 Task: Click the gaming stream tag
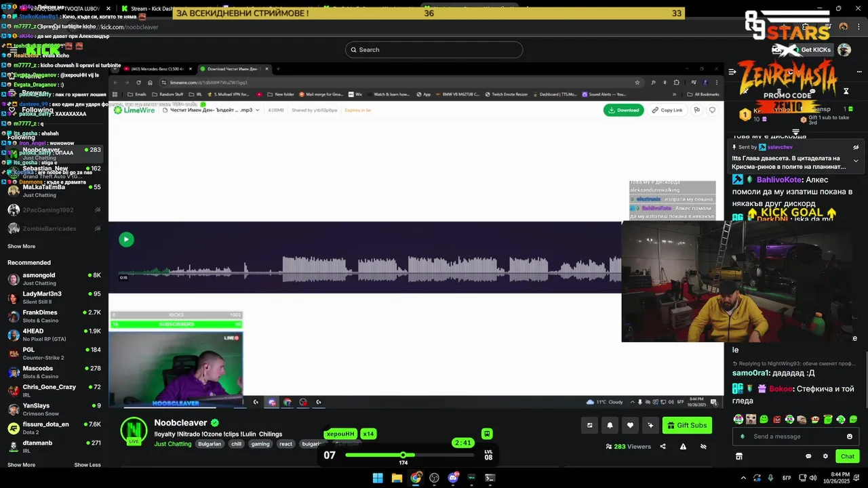(260, 444)
